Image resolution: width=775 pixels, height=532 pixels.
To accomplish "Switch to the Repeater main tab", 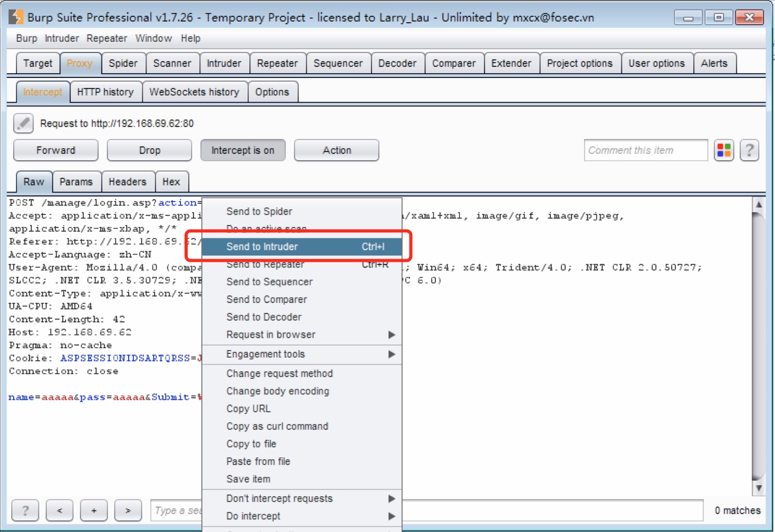I will coord(277,63).
